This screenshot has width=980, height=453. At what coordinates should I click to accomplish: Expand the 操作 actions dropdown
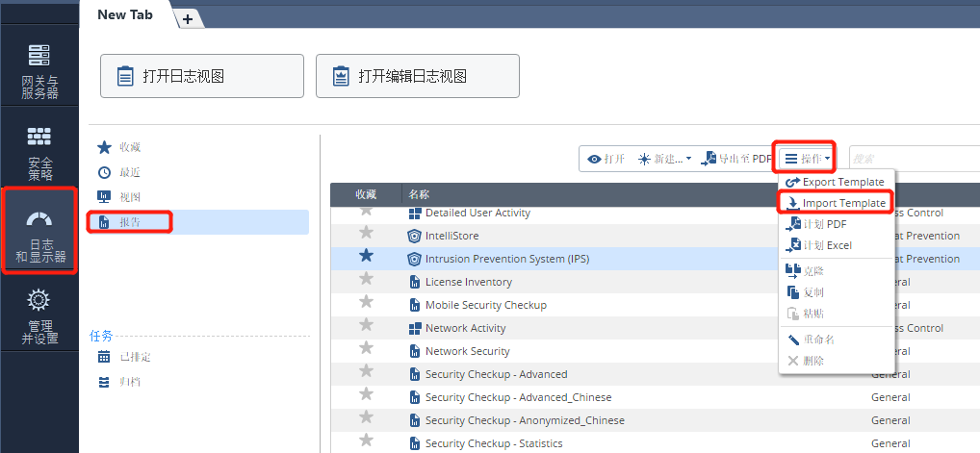point(808,160)
